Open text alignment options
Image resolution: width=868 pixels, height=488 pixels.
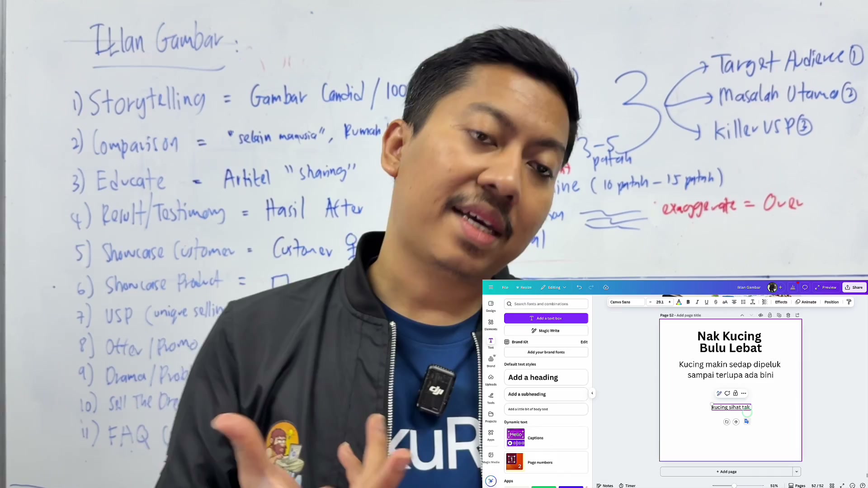point(734,302)
